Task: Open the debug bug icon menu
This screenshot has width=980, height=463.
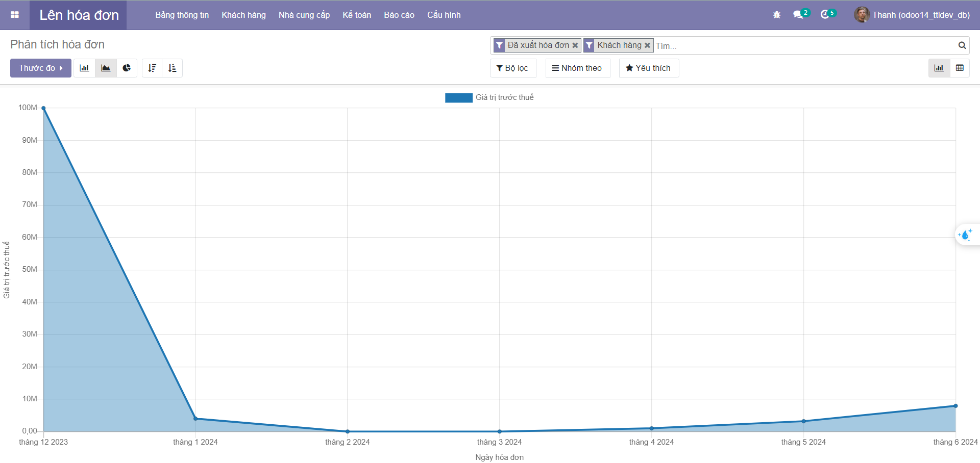Action: 777,15
